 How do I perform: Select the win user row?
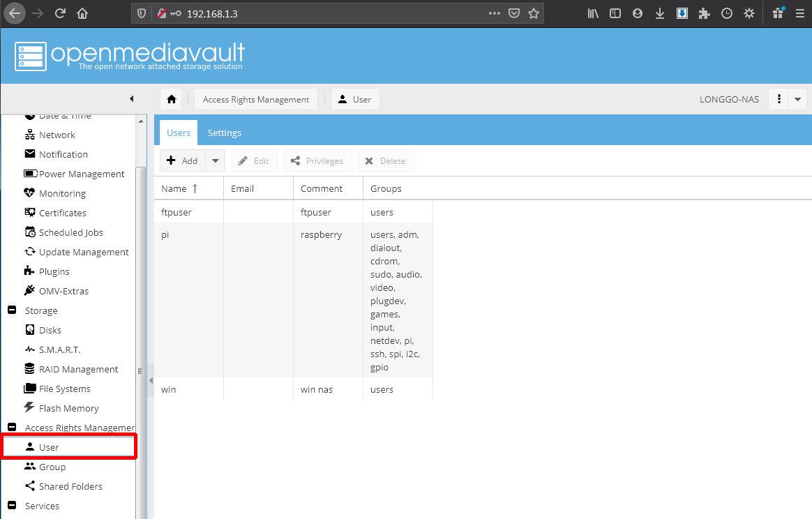pyautogui.click(x=293, y=389)
